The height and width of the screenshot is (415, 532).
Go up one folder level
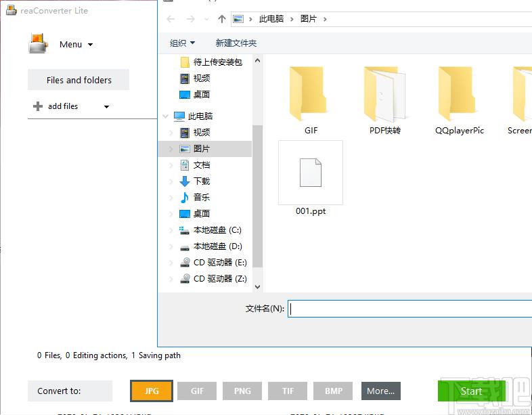pyautogui.click(x=221, y=19)
